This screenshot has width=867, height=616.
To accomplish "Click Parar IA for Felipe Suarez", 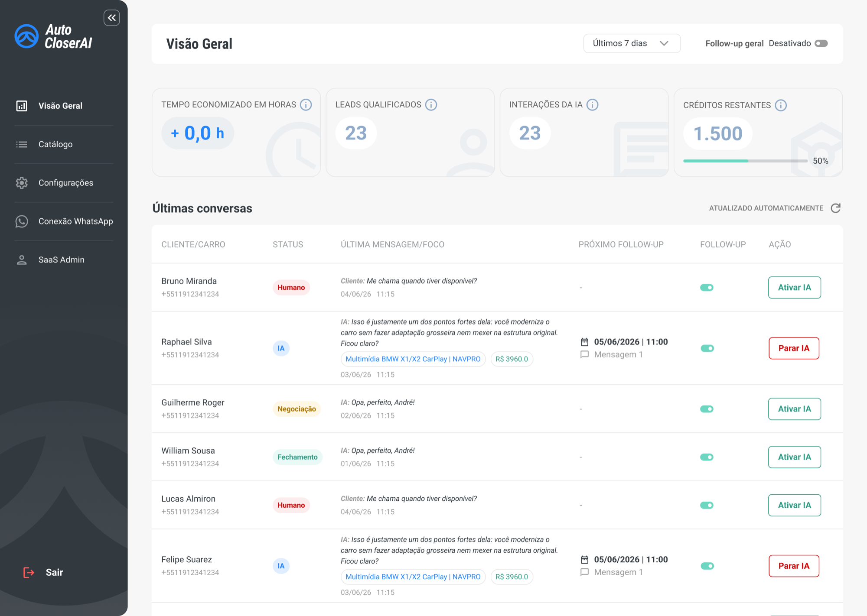I will click(794, 566).
